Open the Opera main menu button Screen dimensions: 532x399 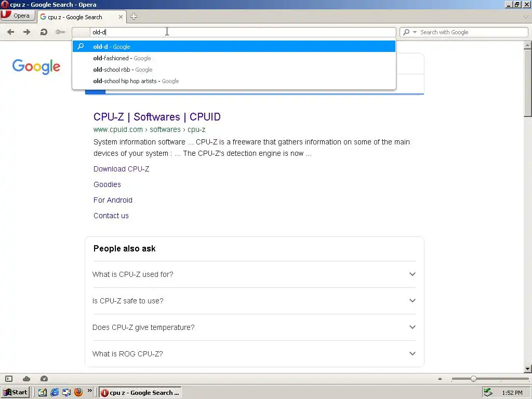pyautogui.click(x=18, y=16)
